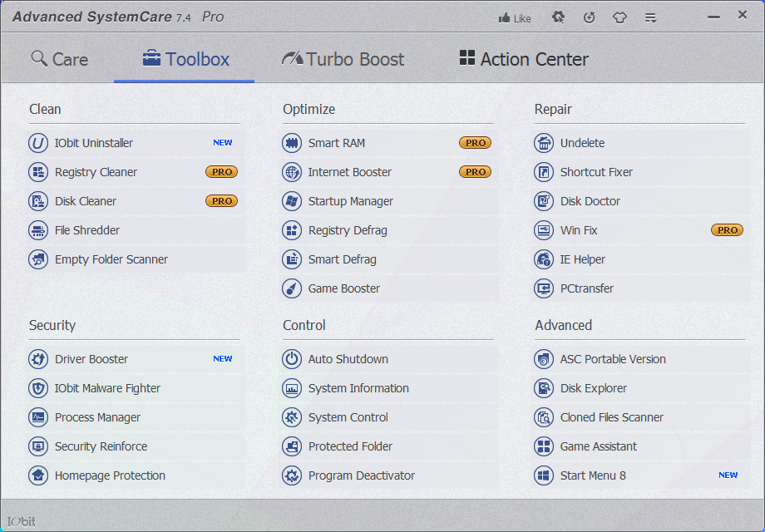Open the settings gear icon in title bar
The width and height of the screenshot is (765, 532).
559,17
